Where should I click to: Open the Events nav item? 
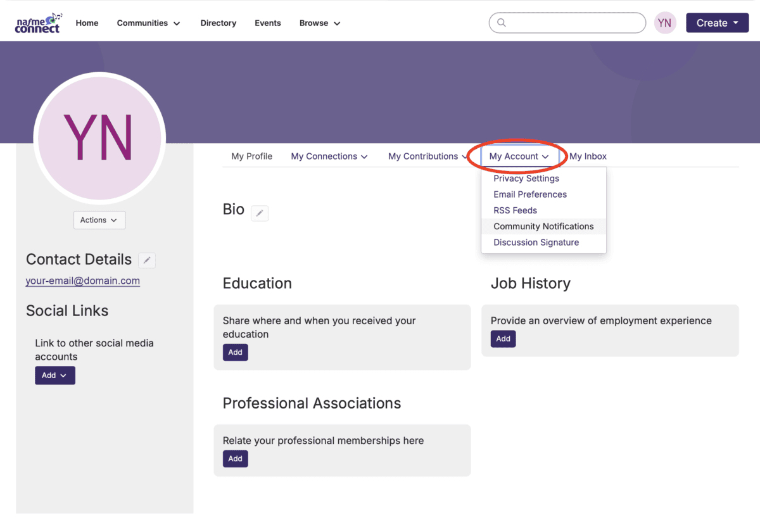268,23
